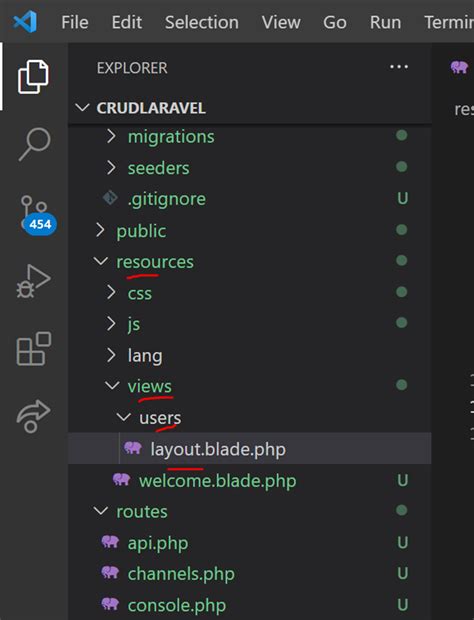Image resolution: width=474 pixels, height=620 pixels.
Task: Open the Run and Debug view
Action: (34, 281)
